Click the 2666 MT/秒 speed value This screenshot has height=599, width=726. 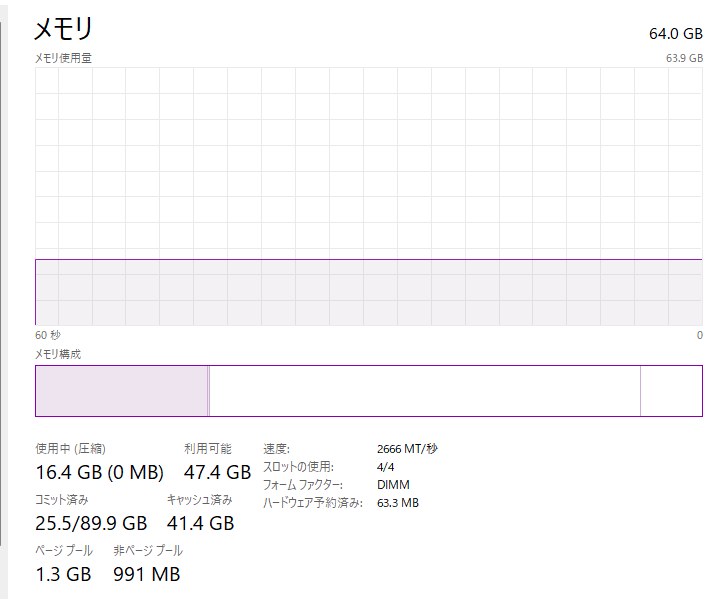[x=407, y=449]
